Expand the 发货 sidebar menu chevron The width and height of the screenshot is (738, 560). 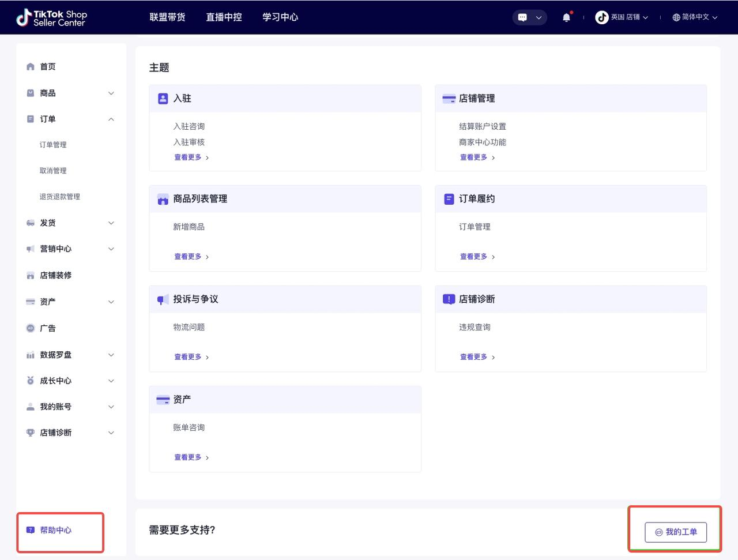[x=111, y=223]
